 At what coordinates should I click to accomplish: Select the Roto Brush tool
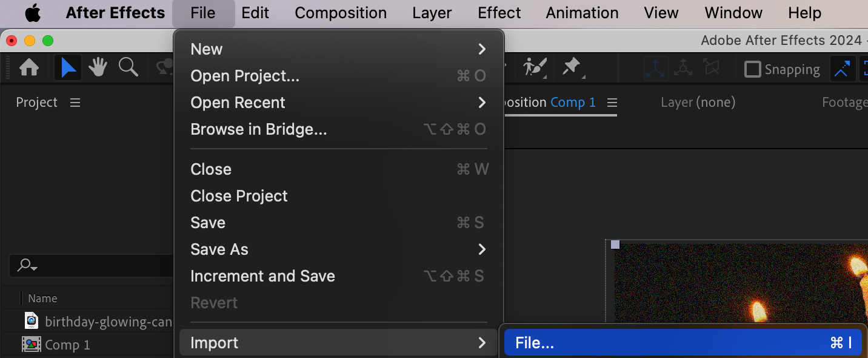(535, 67)
